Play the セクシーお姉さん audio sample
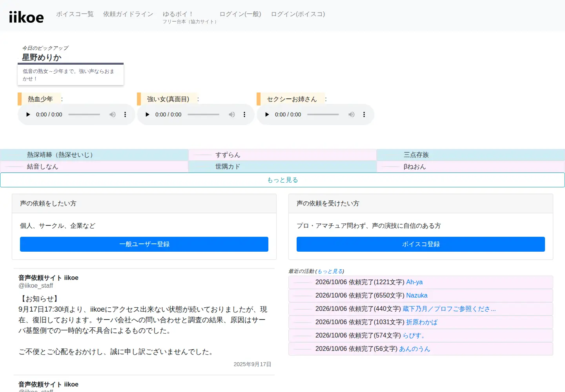The width and height of the screenshot is (565, 392). [x=267, y=114]
